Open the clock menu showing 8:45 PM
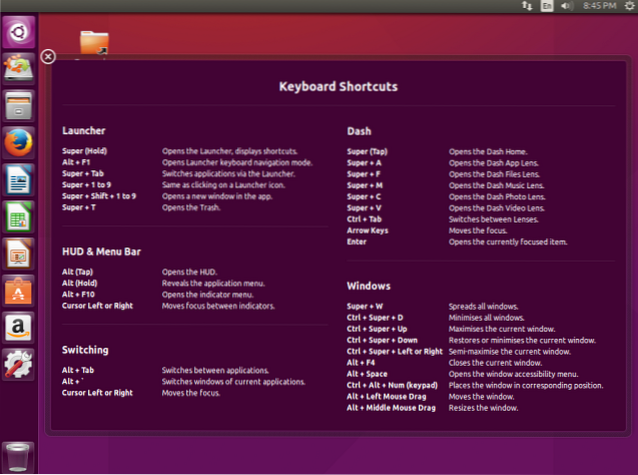This screenshot has height=475, width=638. 597,7
